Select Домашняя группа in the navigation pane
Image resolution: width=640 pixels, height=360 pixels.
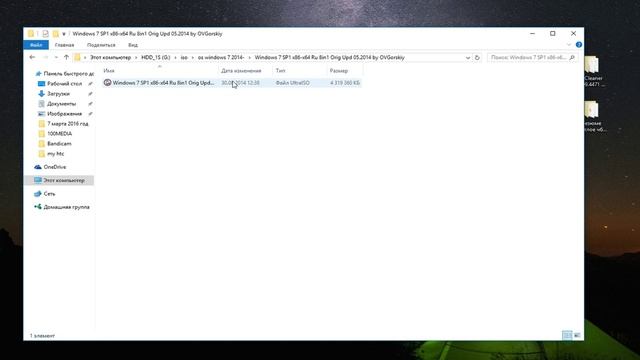(x=66, y=207)
